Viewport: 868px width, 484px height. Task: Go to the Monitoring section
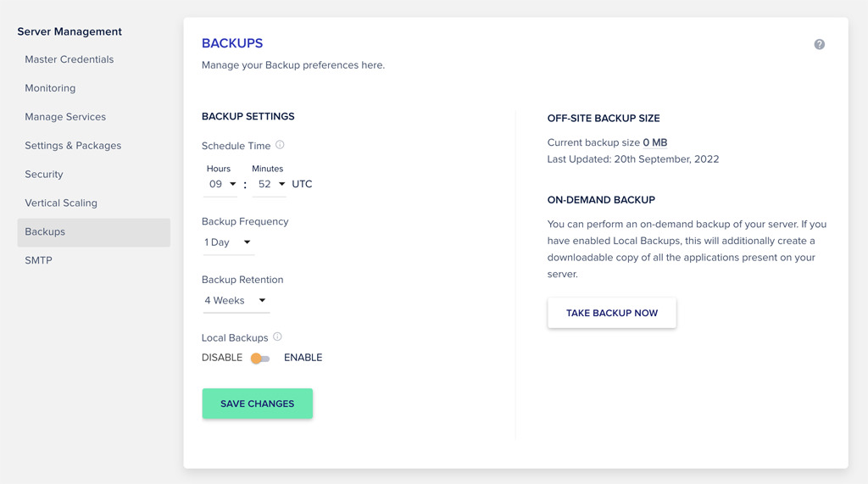[50, 88]
